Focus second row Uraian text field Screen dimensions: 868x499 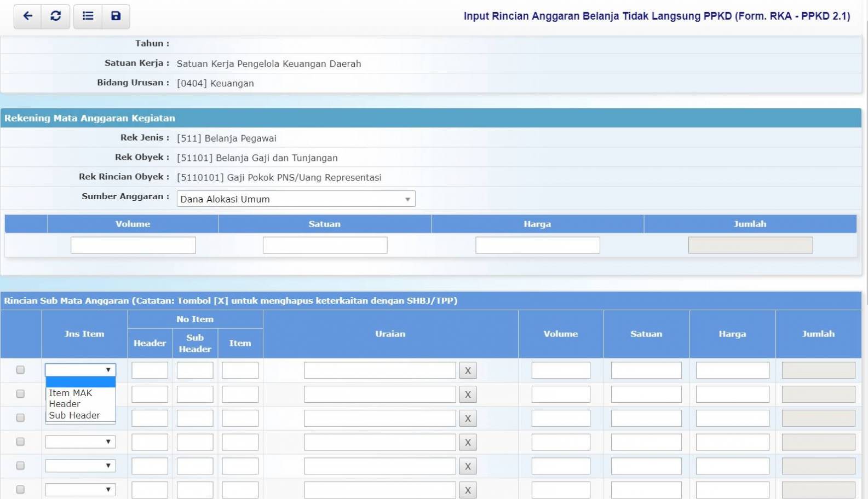pos(380,394)
